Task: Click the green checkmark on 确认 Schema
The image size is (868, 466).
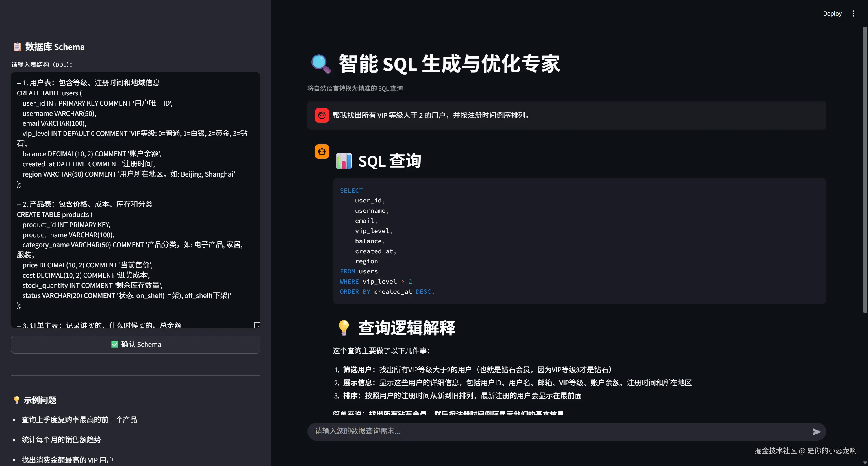Action: (x=114, y=344)
